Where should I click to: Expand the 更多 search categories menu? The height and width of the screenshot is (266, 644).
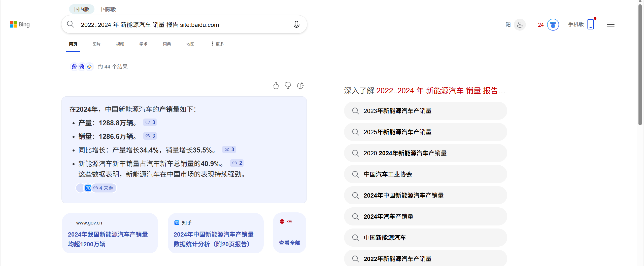[x=218, y=44]
